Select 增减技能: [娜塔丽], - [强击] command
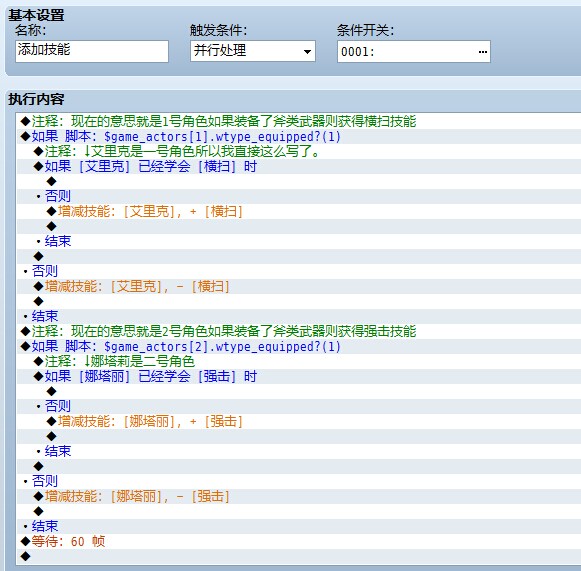This screenshot has height=571, width=581. pyautogui.click(x=299, y=496)
